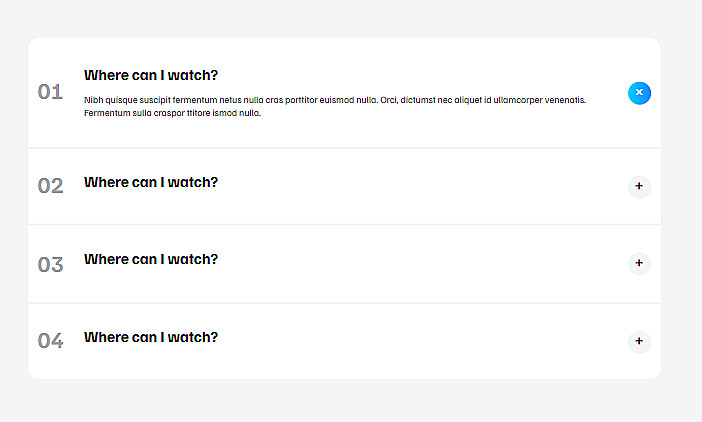This screenshot has height=422, width=702.
Task: Open the third "Where can I watch?" question heading
Action: [x=151, y=259]
